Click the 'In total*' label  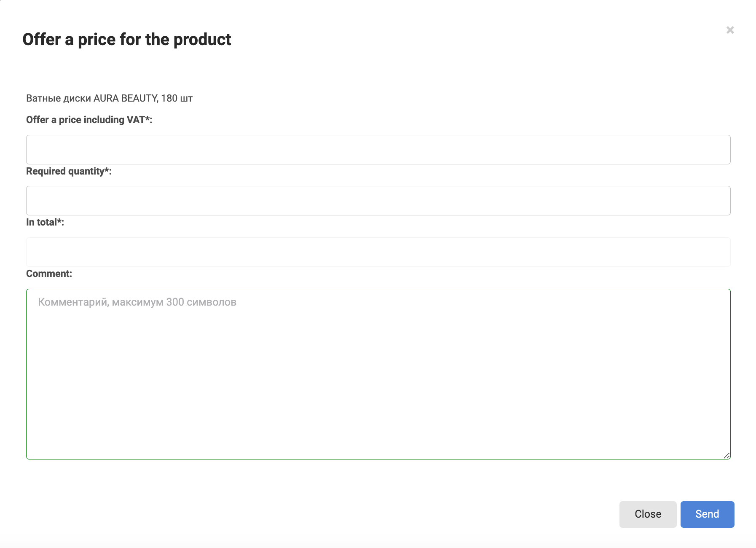click(x=45, y=222)
